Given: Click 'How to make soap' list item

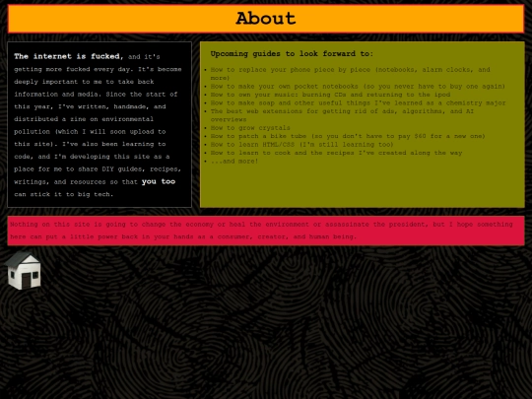Looking at the screenshot, I should (358, 102).
